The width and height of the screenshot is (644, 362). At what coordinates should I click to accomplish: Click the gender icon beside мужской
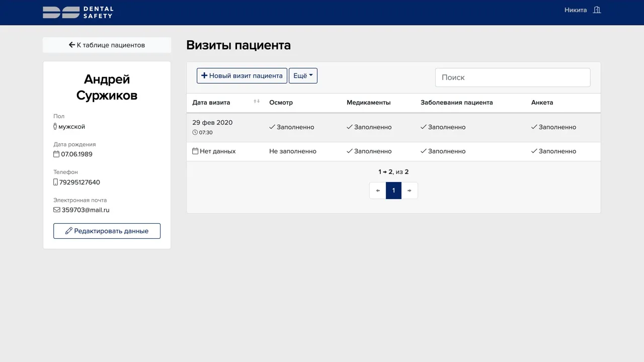coord(55,126)
